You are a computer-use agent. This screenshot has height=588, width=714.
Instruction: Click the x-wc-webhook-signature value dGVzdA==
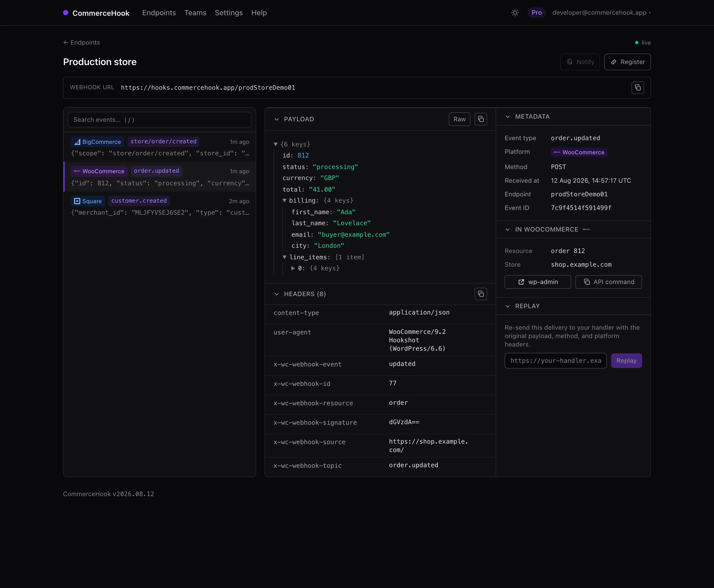pyautogui.click(x=404, y=422)
